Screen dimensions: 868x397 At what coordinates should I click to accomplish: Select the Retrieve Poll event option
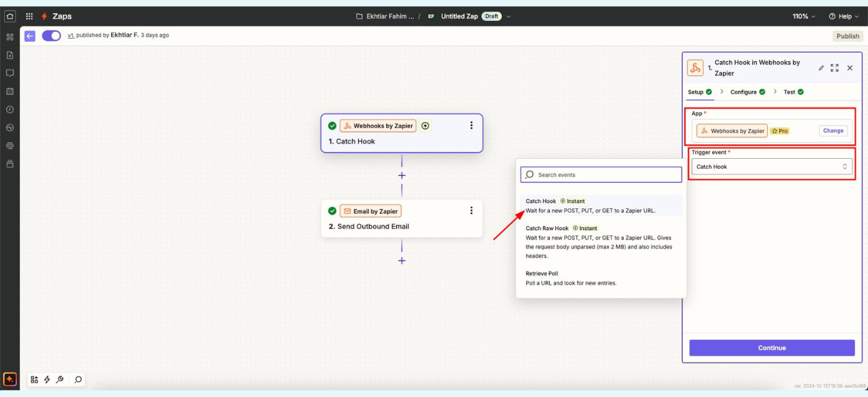(x=601, y=278)
